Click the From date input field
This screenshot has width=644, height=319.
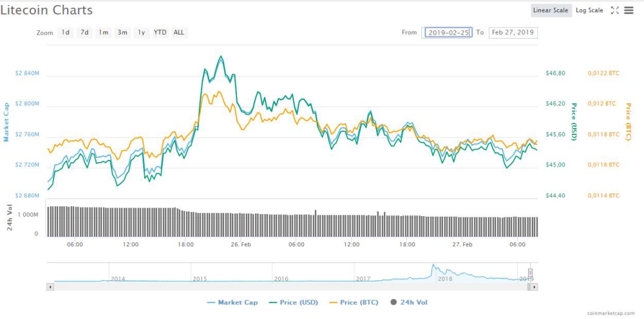[x=447, y=32]
